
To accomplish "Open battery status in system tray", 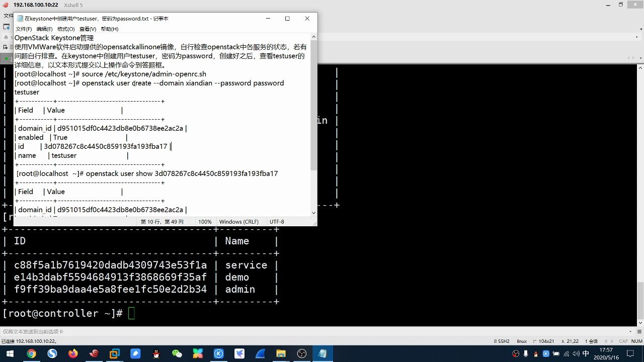I will click(556, 353).
